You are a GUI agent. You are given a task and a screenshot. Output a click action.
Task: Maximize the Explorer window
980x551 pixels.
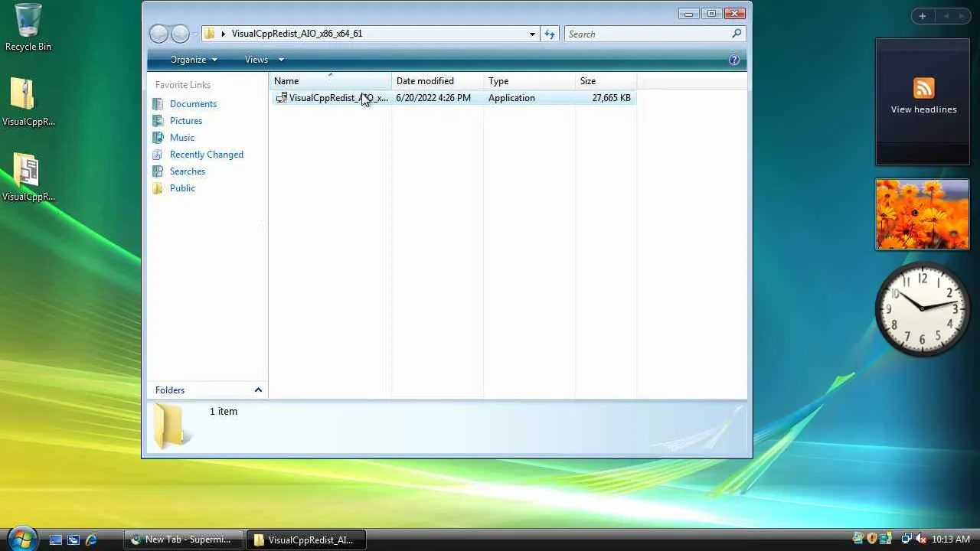point(711,14)
